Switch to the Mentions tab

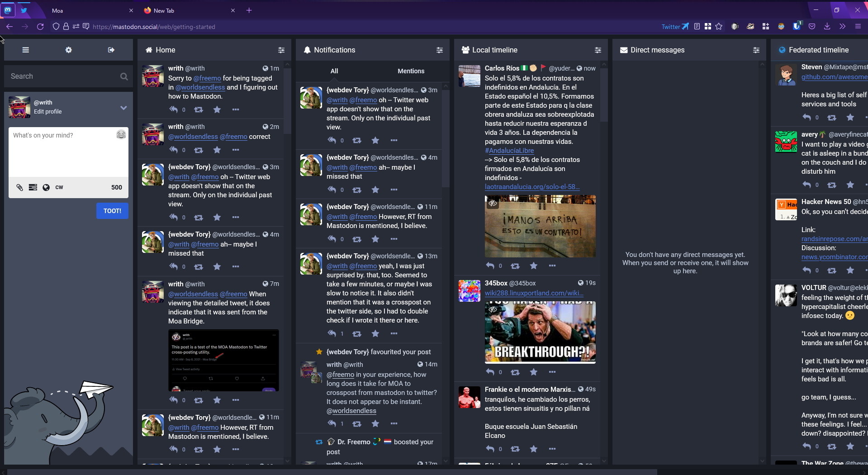[x=411, y=71]
